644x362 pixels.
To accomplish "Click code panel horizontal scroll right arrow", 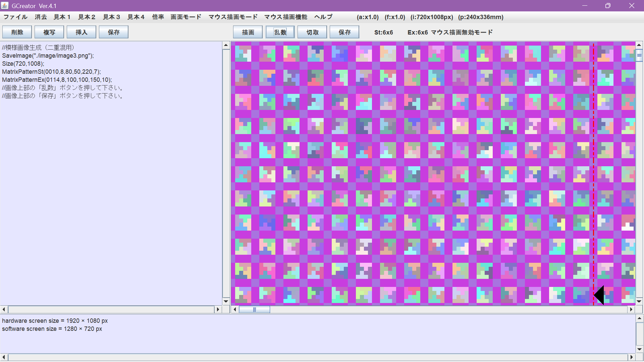I will [x=218, y=309].
